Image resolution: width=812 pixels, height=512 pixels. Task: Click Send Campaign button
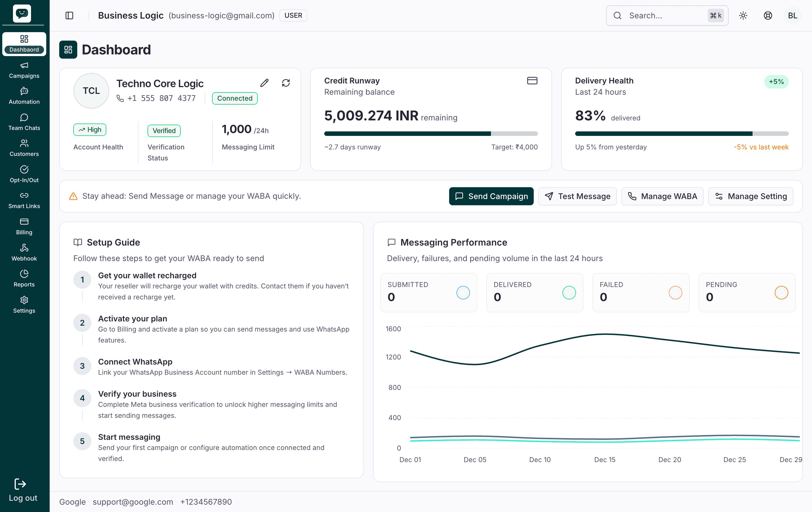point(491,196)
